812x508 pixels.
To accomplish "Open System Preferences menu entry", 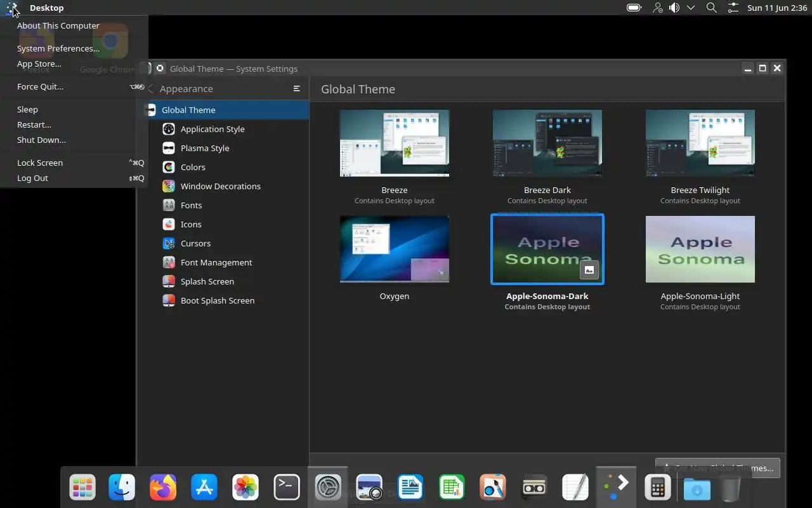I will (74, 48).
